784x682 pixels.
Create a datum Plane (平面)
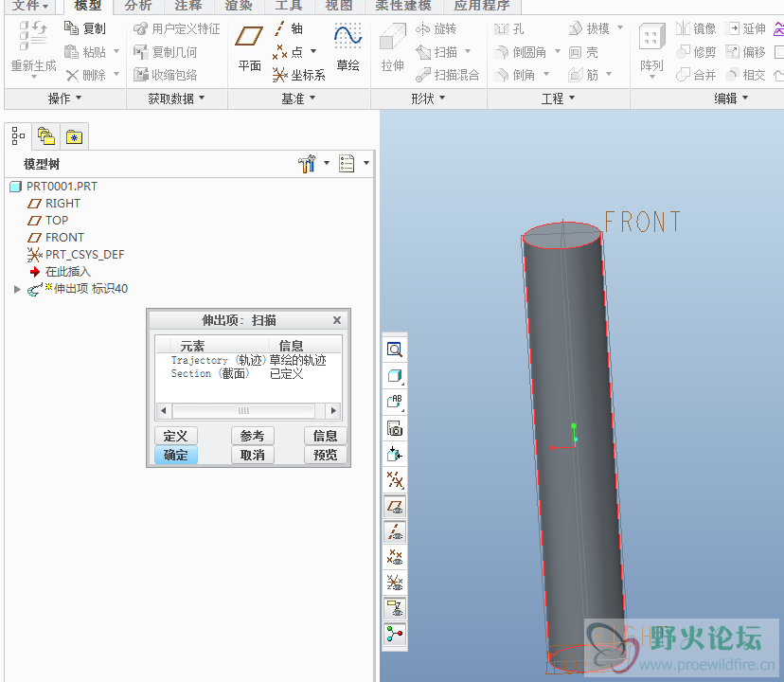click(249, 48)
